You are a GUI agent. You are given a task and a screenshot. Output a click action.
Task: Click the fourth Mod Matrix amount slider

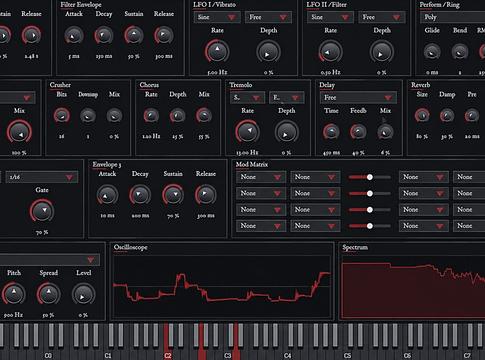click(x=370, y=226)
